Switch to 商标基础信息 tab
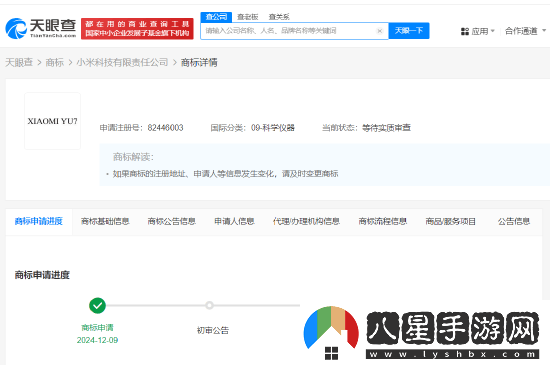This screenshot has height=365, width=550. click(x=105, y=221)
